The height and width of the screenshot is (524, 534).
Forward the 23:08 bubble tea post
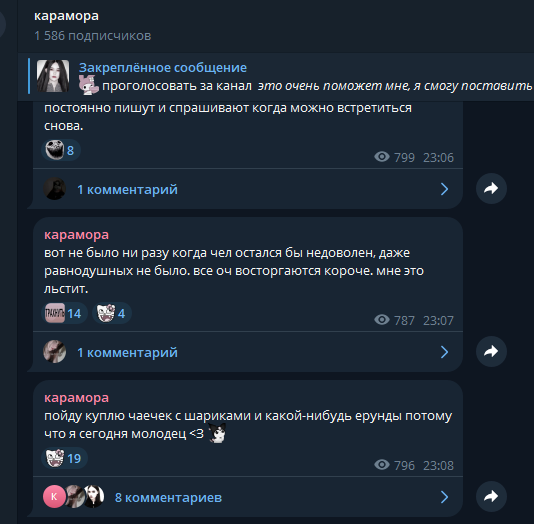tap(491, 496)
